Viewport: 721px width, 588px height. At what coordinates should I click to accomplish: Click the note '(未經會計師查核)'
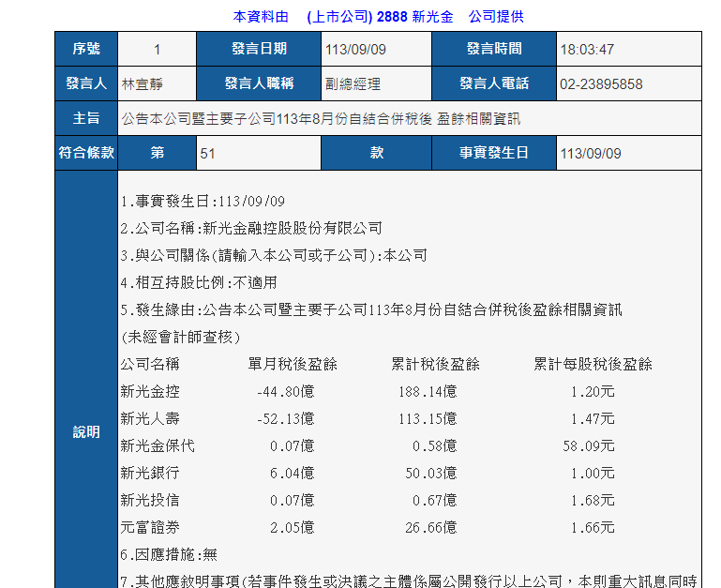[180, 338]
